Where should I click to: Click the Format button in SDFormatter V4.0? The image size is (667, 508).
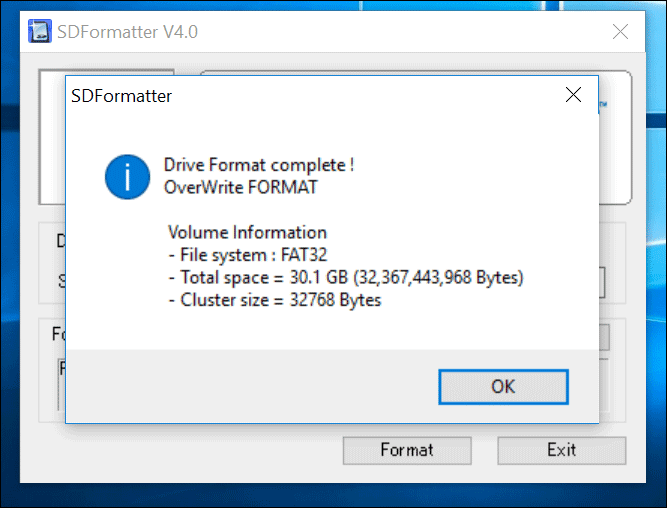407,450
